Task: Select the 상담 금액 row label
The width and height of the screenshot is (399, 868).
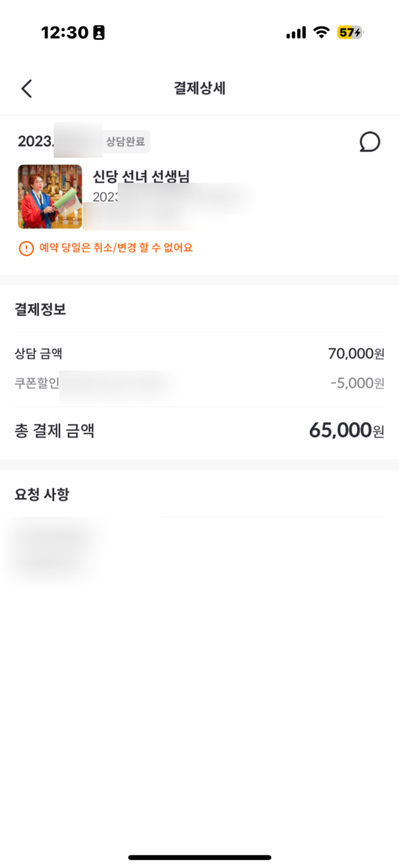Action: [x=38, y=353]
